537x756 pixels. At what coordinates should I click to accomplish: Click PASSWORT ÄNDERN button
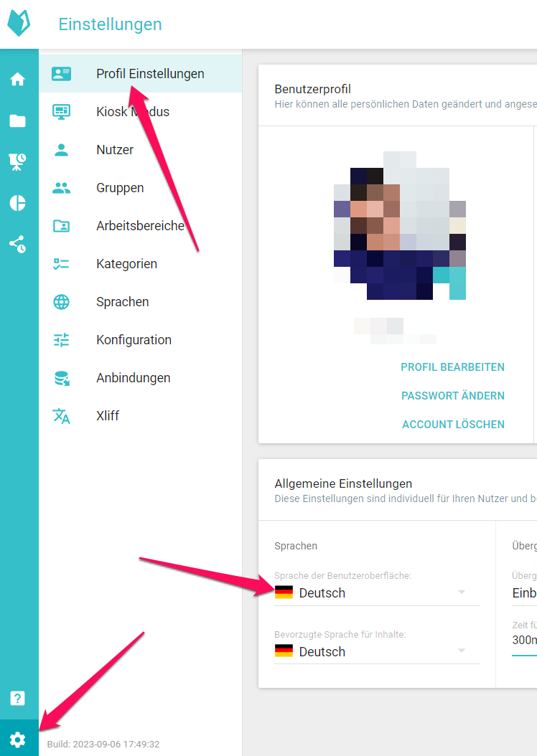452,396
